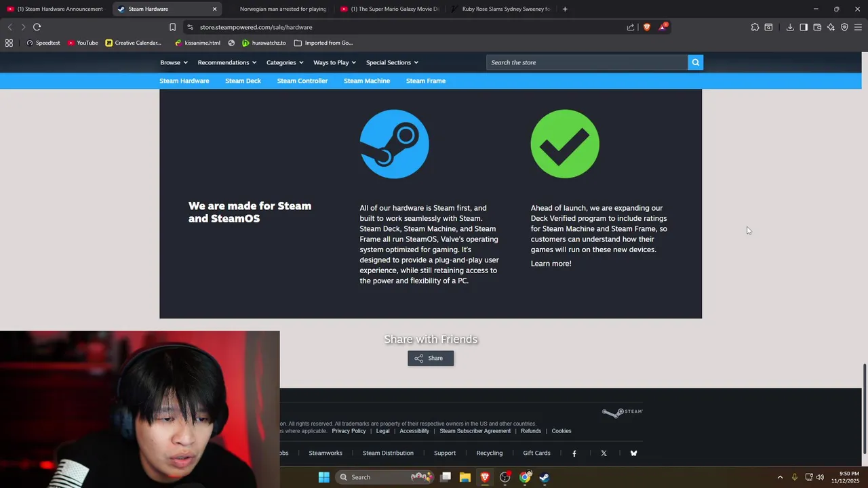This screenshot has width=868, height=488.
Task: Open the Brave VPN shield icon
Action: coord(844,27)
